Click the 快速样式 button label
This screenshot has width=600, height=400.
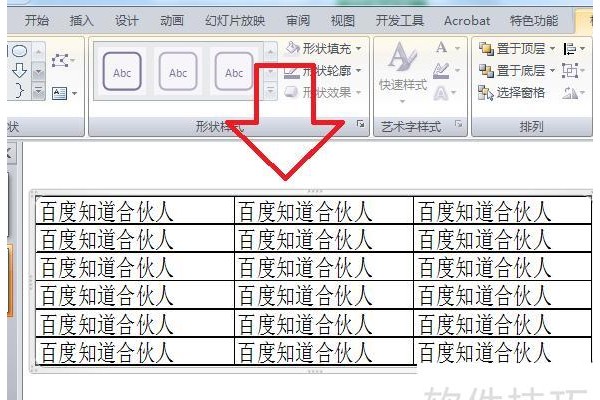[403, 85]
